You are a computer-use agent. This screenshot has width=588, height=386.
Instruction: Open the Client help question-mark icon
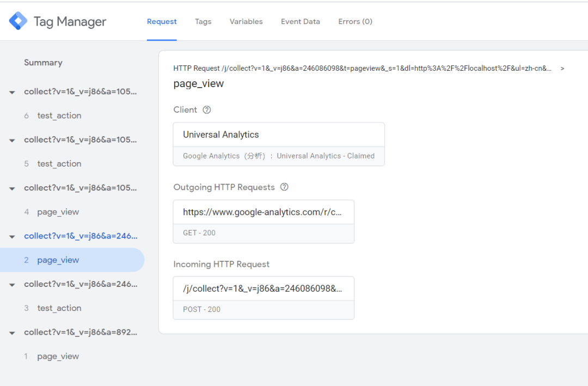[207, 110]
